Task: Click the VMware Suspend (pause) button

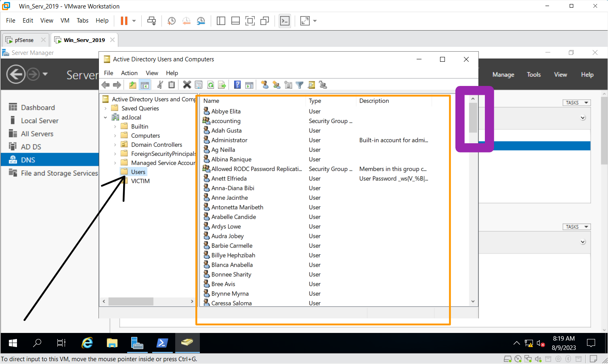Action: (124, 21)
